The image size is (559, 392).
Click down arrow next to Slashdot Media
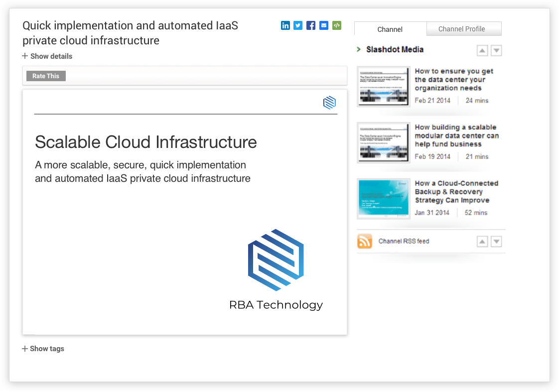[x=496, y=51]
